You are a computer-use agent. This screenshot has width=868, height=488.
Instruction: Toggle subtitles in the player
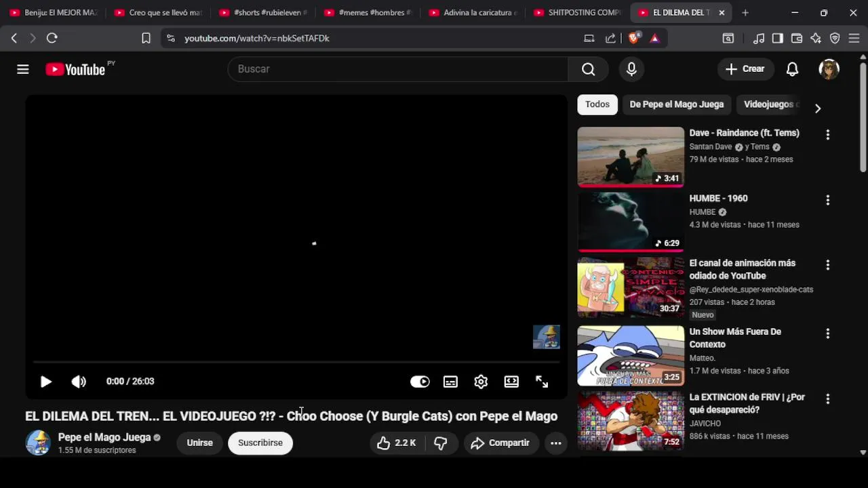tap(450, 382)
